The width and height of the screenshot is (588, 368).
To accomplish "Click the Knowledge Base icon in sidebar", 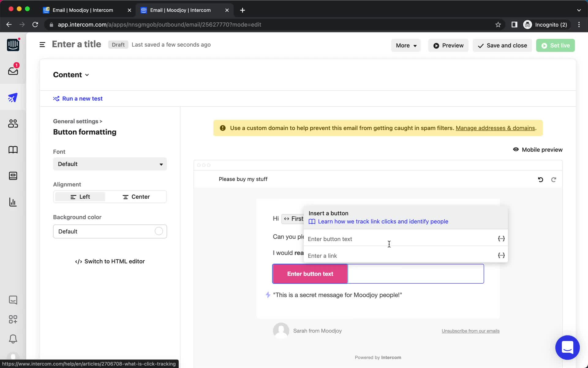I will [x=13, y=150].
